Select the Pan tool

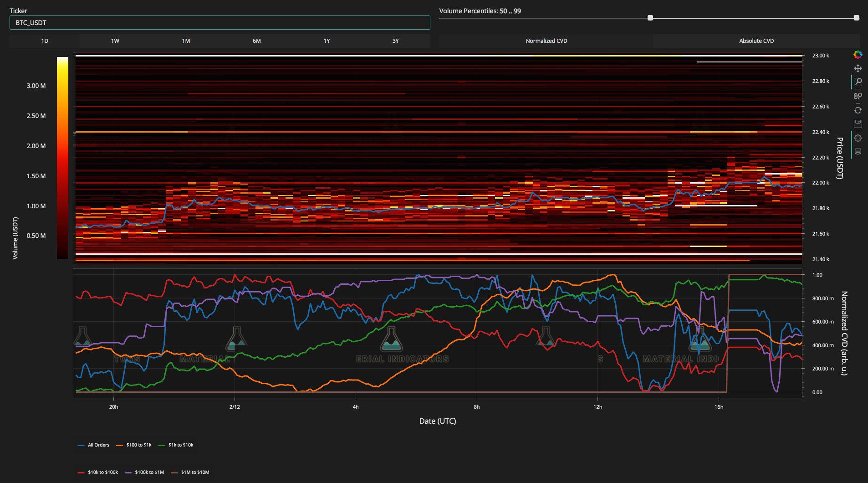tap(858, 68)
